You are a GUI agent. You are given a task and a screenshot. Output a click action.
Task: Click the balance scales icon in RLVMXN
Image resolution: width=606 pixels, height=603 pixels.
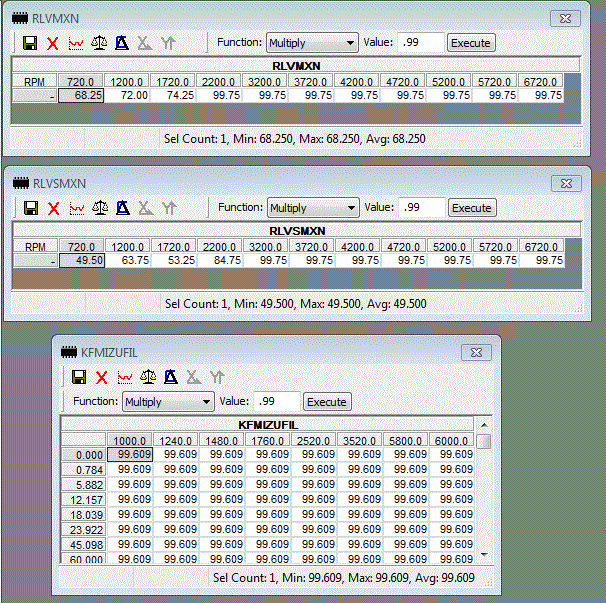coord(99,43)
